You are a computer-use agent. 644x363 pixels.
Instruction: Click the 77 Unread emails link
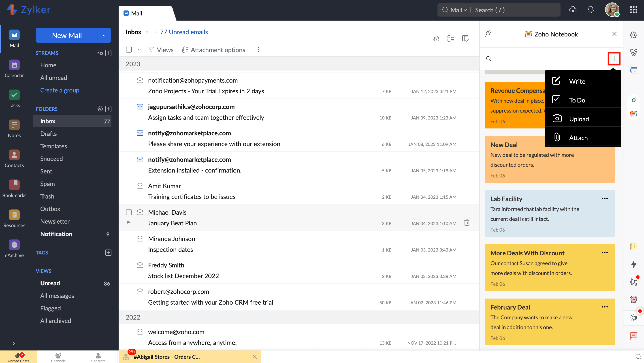click(x=184, y=32)
